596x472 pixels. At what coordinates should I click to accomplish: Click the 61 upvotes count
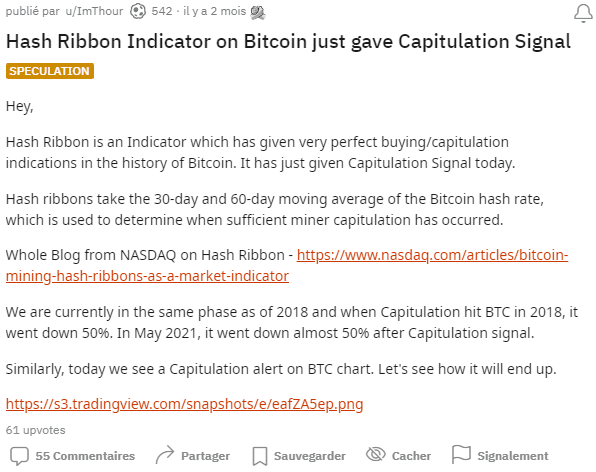35,430
